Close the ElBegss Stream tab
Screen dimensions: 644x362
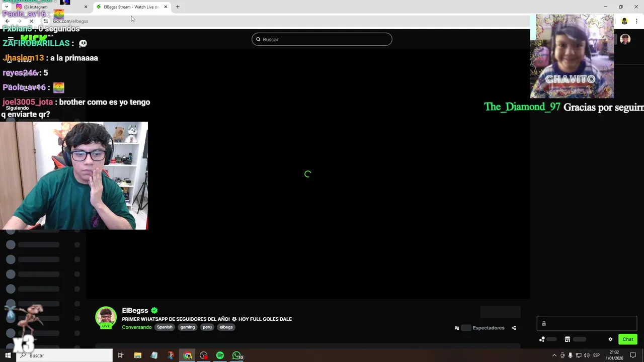[x=166, y=7]
